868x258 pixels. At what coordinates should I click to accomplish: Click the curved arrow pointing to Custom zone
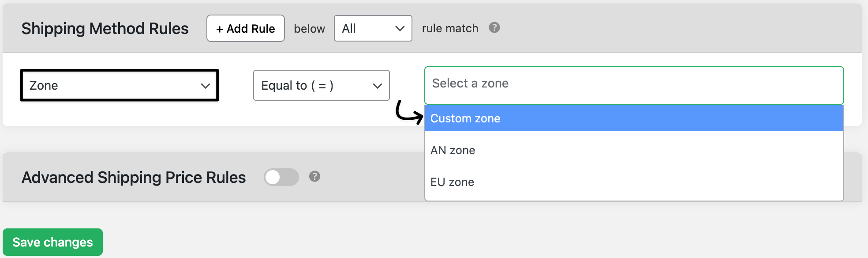click(409, 113)
